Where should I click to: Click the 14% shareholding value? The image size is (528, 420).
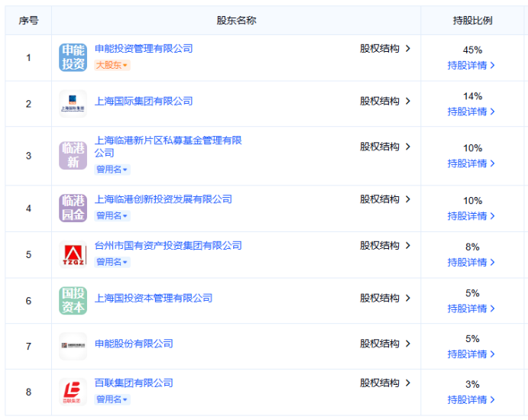point(472,96)
